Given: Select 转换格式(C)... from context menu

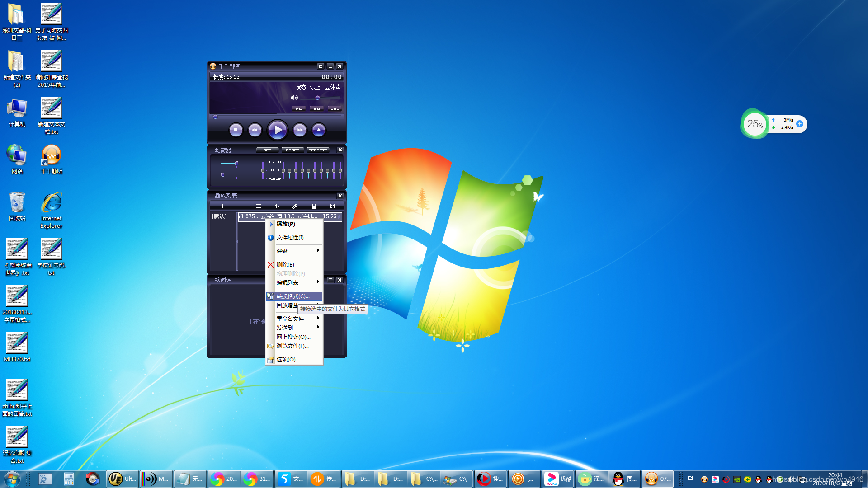Looking at the screenshot, I should (293, 296).
